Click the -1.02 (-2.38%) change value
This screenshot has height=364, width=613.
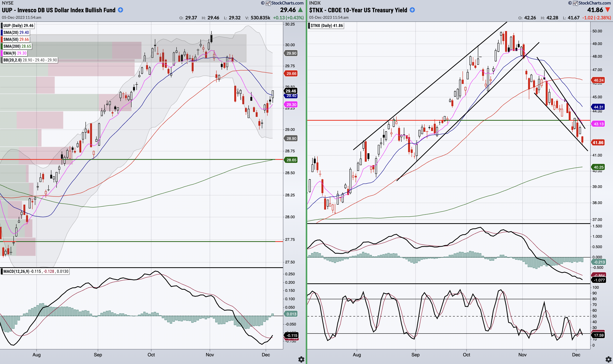(x=597, y=18)
